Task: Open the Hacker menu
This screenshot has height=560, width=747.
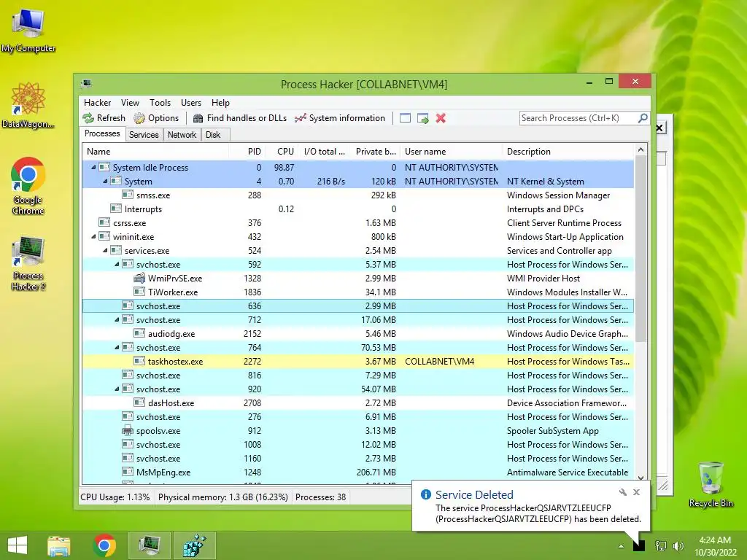Action: click(x=97, y=102)
